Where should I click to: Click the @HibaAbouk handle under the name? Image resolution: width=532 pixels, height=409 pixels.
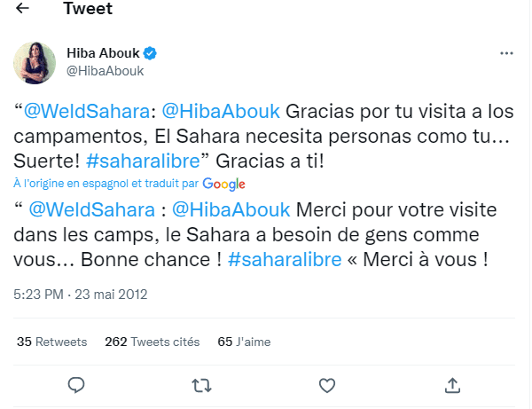click(x=106, y=70)
